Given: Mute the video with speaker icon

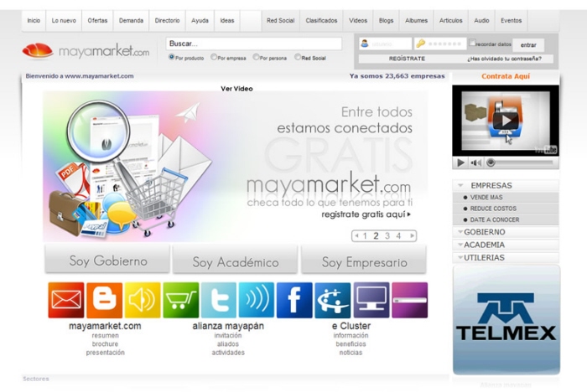Looking at the screenshot, I should coord(475,162).
